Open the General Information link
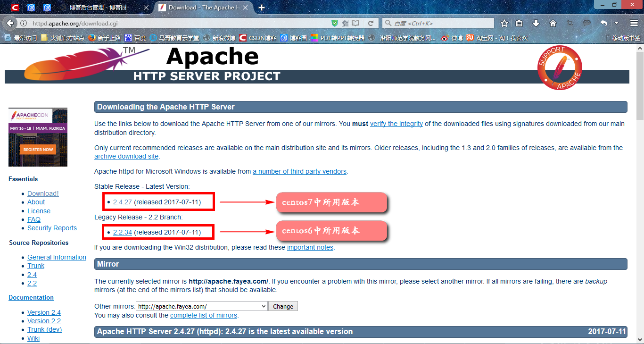 coord(57,257)
